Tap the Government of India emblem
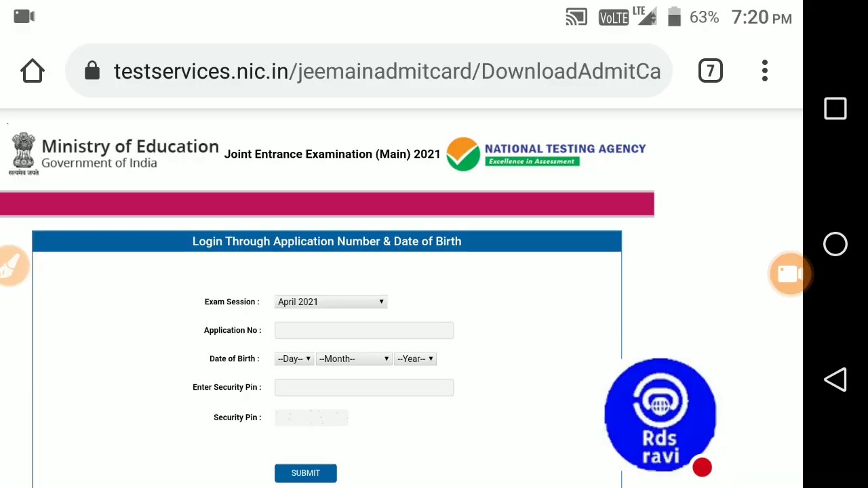 coord(23,154)
